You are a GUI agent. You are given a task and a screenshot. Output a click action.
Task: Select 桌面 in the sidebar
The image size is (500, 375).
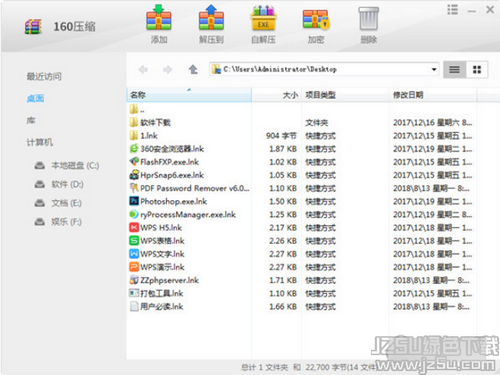(x=35, y=99)
